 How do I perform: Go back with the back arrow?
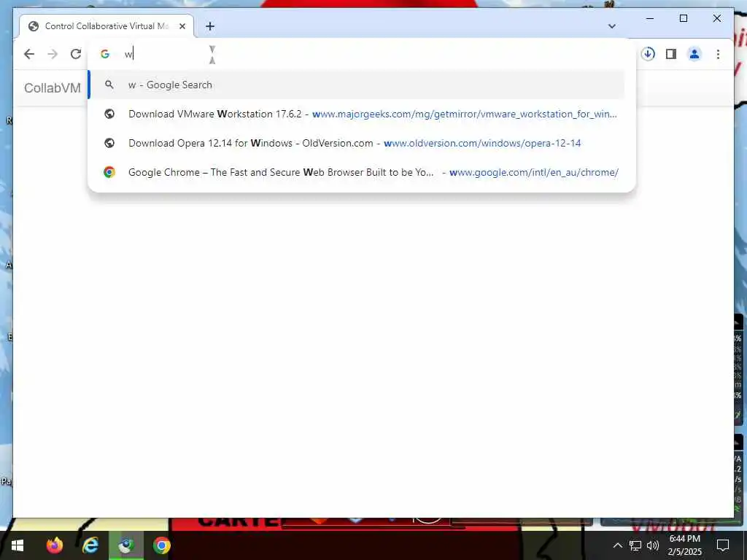29,54
